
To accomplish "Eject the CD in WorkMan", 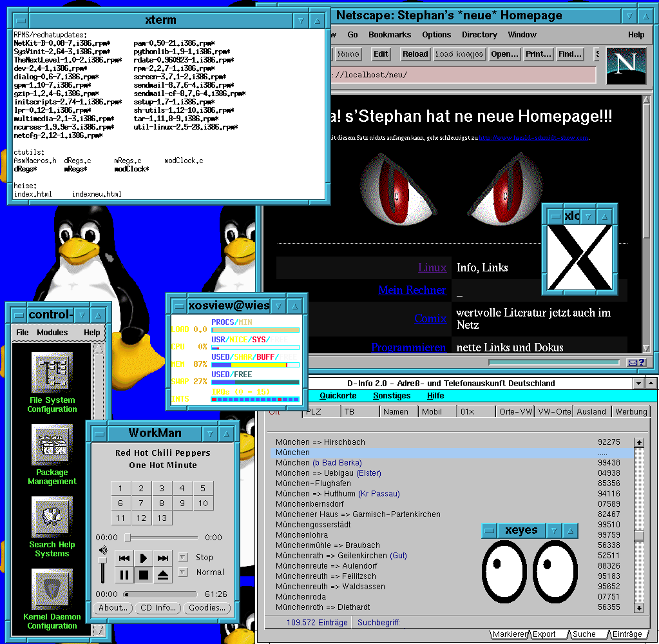I will [162, 574].
